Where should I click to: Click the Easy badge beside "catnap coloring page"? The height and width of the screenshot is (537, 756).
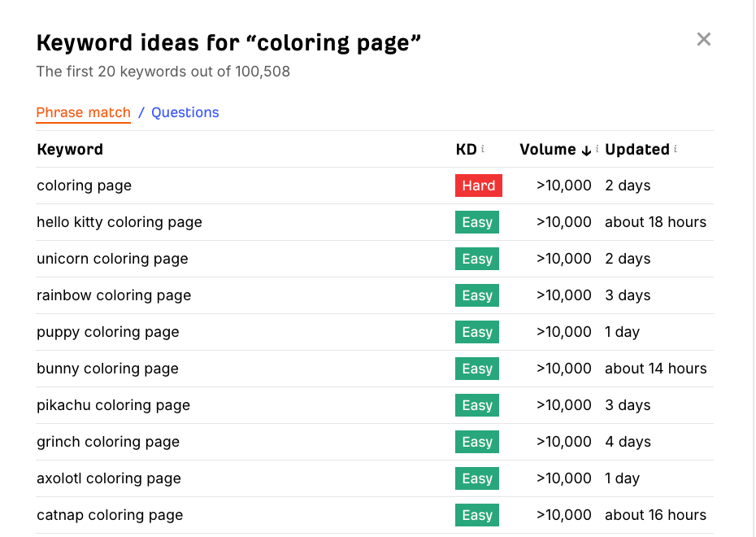(x=477, y=514)
